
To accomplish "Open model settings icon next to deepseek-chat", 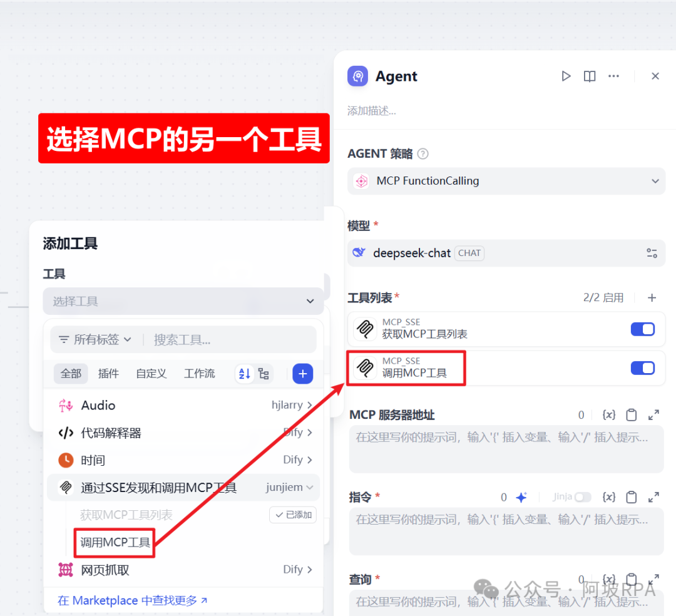I will (652, 253).
